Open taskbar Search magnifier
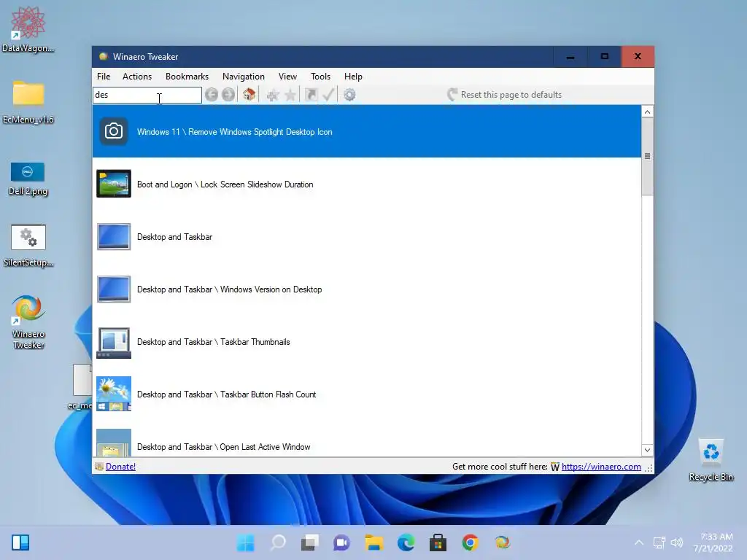This screenshot has width=747, height=560. (x=278, y=542)
